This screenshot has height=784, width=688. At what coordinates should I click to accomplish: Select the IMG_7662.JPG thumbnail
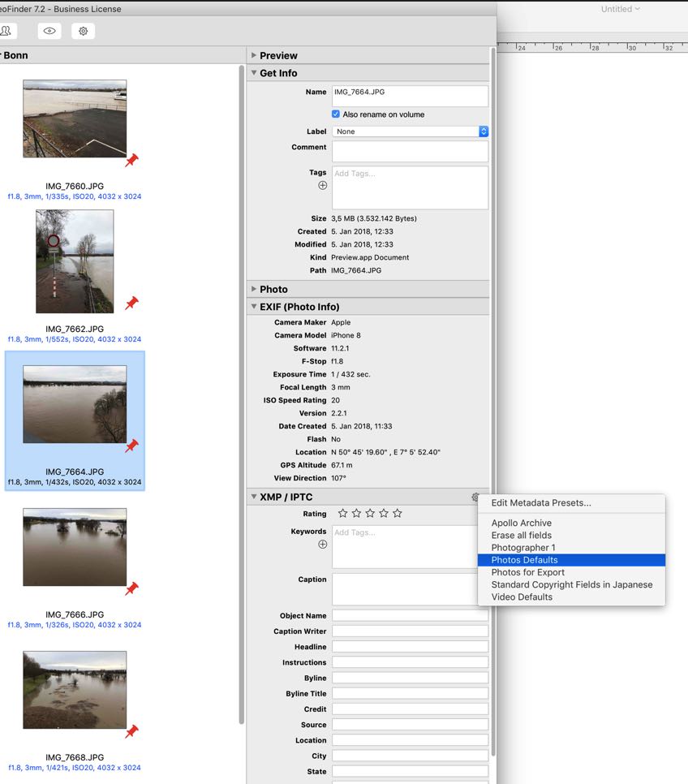tap(75, 261)
